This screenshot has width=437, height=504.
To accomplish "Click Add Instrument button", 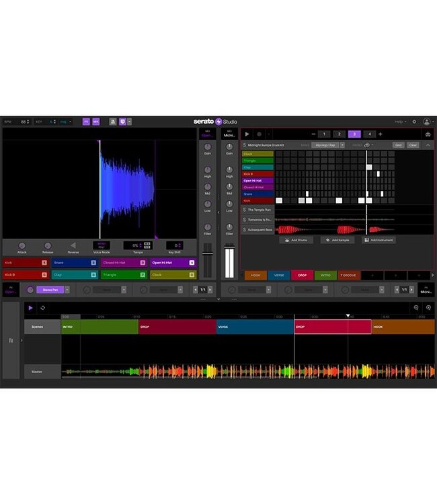I will coord(379,240).
